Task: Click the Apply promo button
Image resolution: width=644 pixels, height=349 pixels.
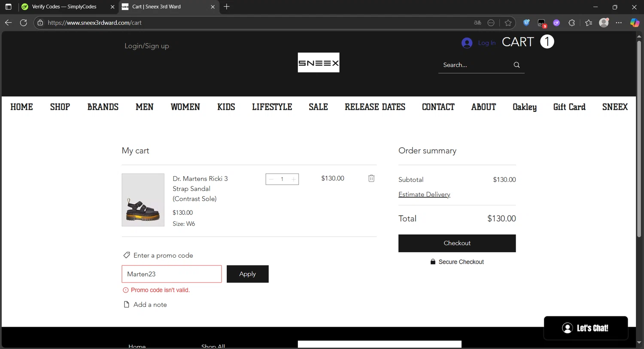Action: (248, 274)
